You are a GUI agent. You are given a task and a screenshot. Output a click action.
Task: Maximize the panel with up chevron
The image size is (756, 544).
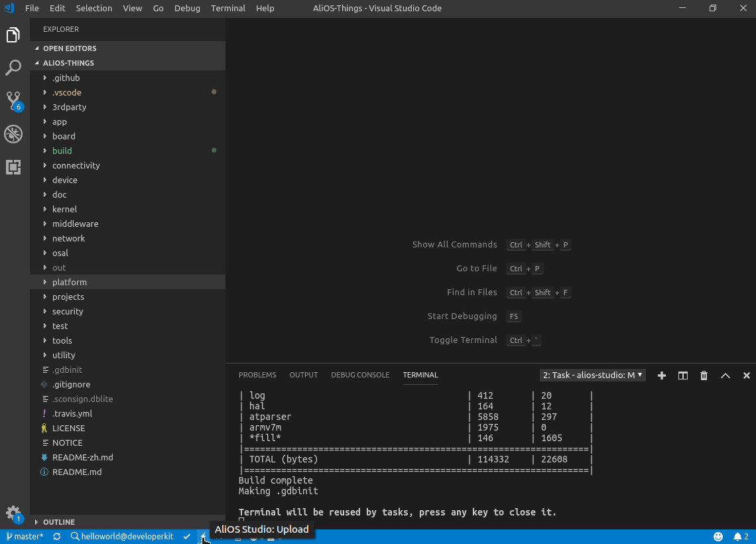(725, 375)
